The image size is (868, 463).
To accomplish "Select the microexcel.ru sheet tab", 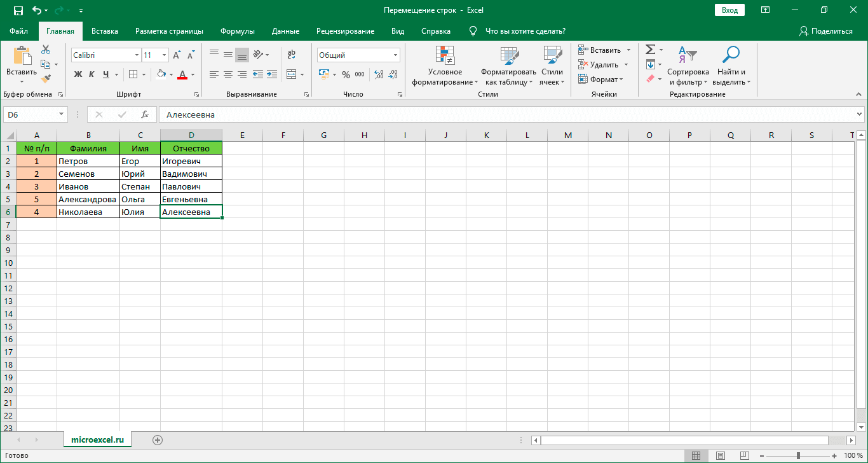I will pos(97,439).
